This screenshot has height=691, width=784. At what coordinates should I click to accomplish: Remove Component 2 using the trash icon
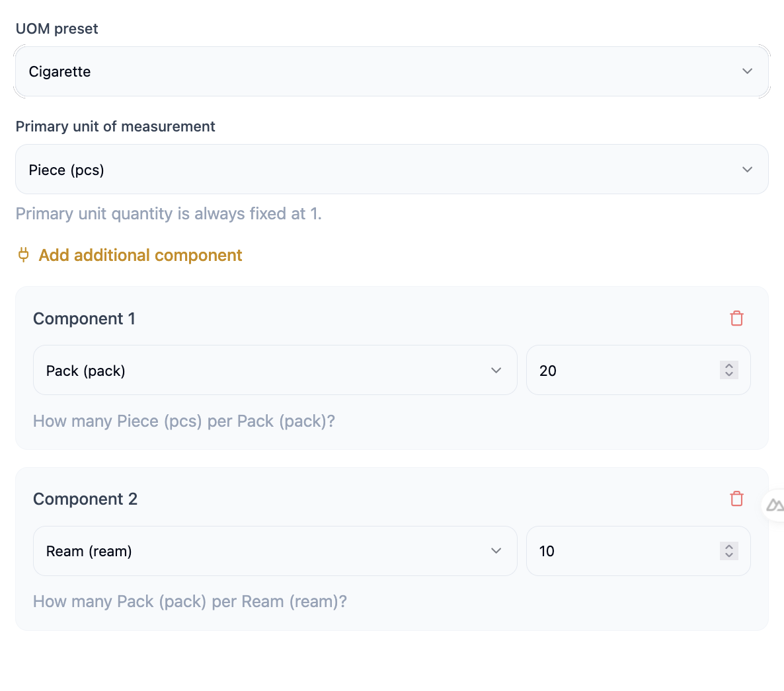tap(736, 499)
